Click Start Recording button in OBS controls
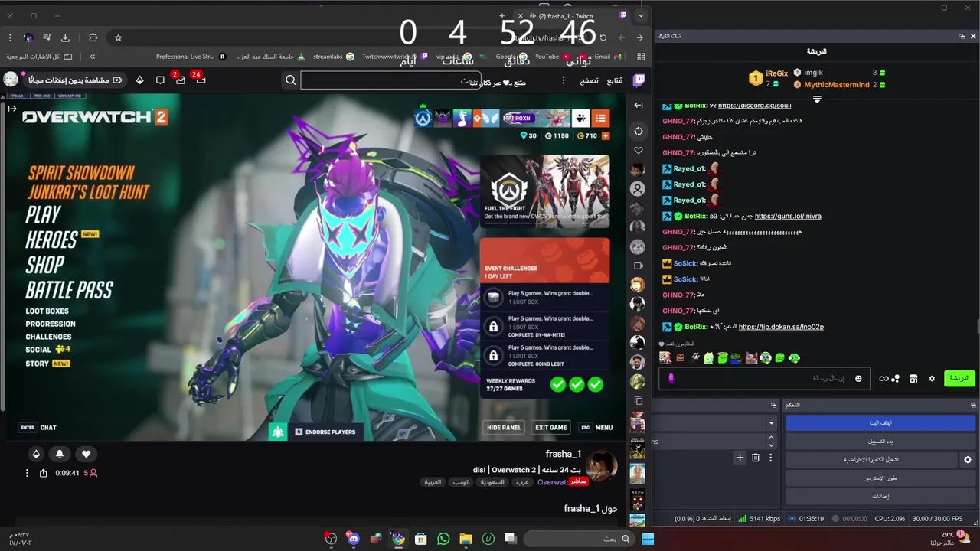The width and height of the screenshot is (980, 551). [x=880, y=441]
